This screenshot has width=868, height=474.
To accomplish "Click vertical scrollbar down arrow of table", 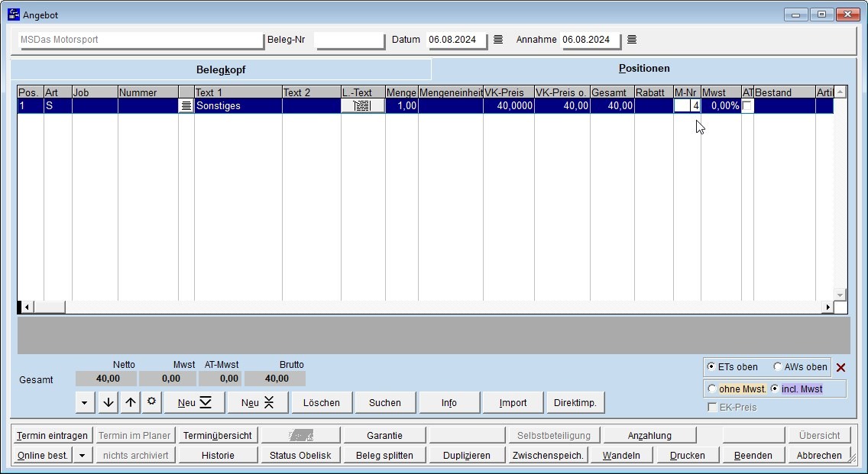I will point(840,295).
